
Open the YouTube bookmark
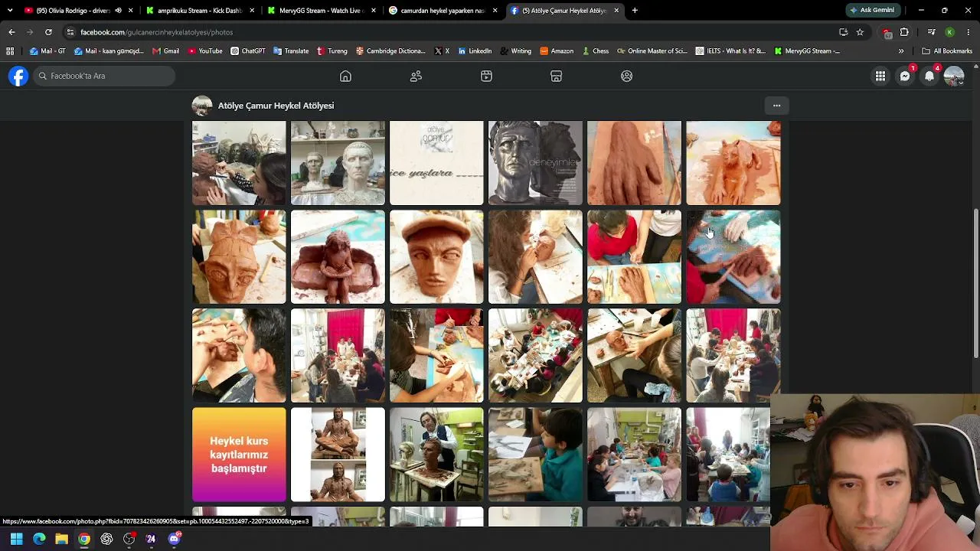pyautogui.click(x=205, y=51)
